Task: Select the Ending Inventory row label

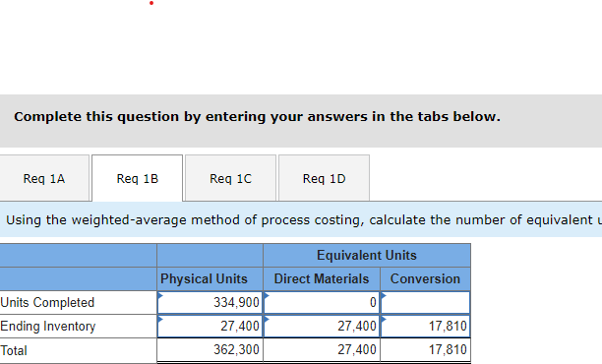Action: (x=48, y=327)
